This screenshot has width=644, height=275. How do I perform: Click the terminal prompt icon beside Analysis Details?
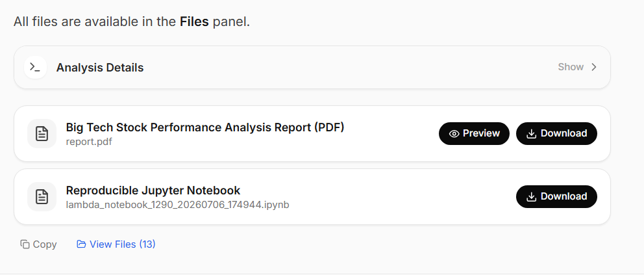click(35, 67)
